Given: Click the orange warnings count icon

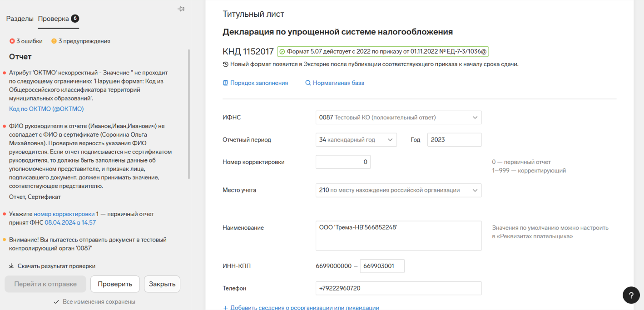Looking at the screenshot, I should (x=54, y=41).
